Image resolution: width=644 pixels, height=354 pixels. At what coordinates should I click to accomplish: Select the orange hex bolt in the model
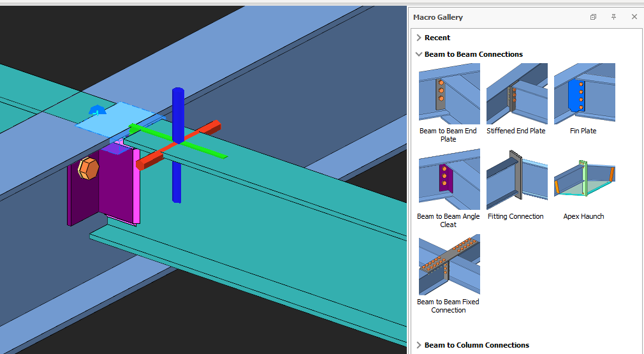point(87,169)
